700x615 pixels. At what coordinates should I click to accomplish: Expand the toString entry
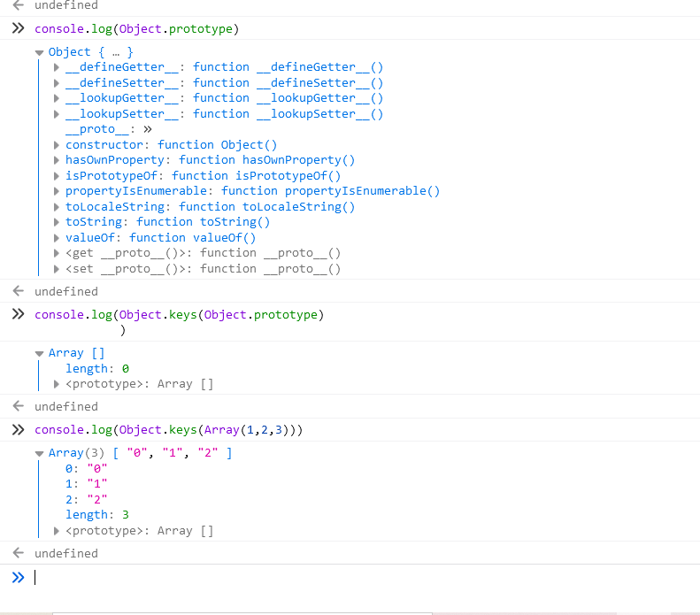(x=57, y=222)
